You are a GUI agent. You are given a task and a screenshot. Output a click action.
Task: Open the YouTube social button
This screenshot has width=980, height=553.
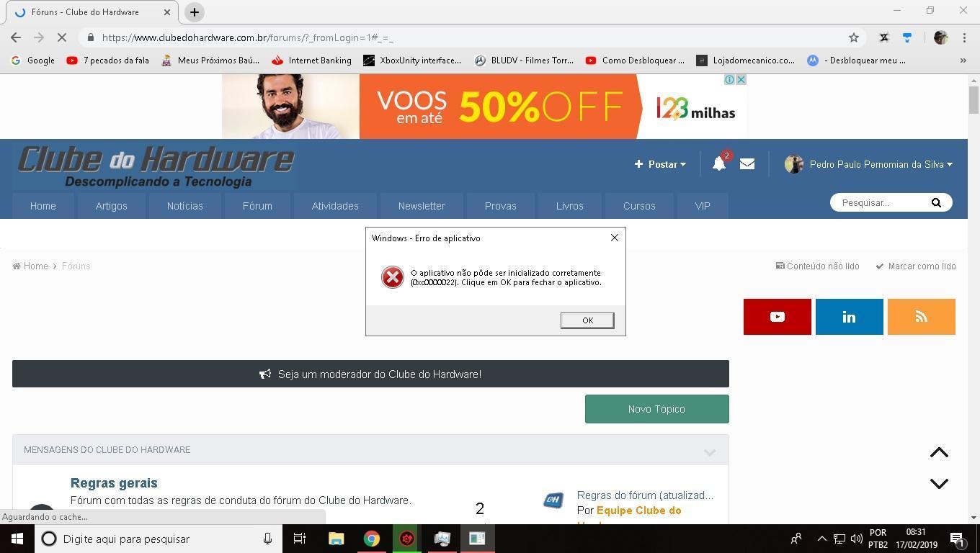click(x=778, y=317)
